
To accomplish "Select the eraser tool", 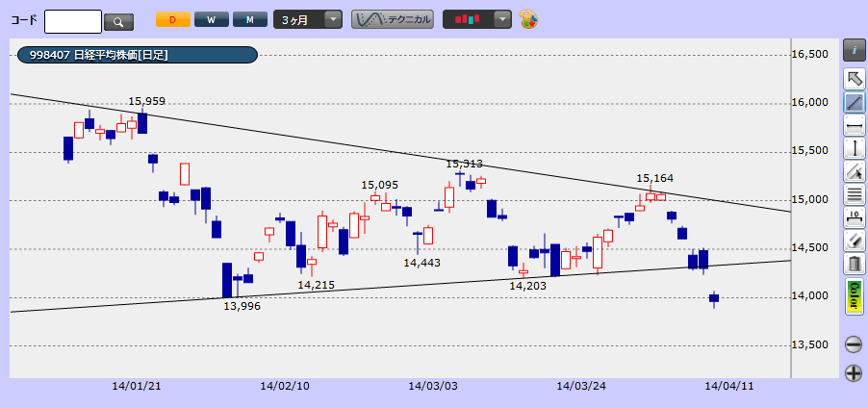I will [855, 241].
